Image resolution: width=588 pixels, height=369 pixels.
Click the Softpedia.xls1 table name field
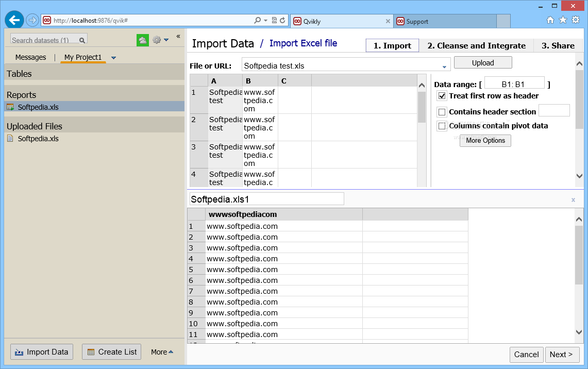(266, 199)
